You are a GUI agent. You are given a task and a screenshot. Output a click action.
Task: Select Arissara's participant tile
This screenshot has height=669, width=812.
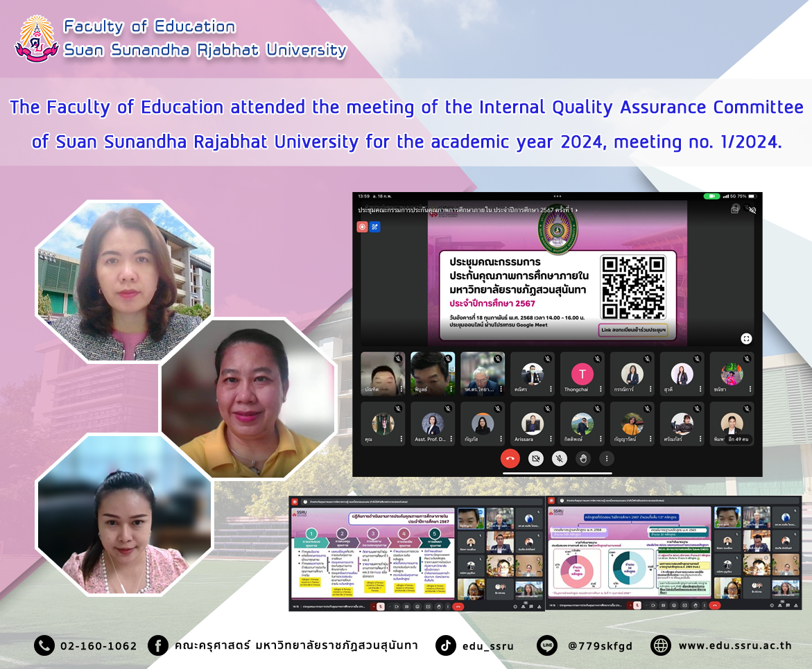(x=533, y=424)
